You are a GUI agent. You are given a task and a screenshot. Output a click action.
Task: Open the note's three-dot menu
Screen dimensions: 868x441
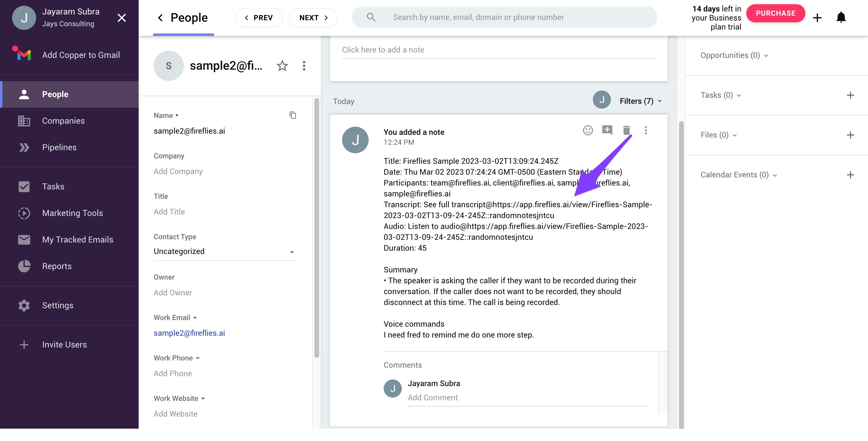coord(646,130)
